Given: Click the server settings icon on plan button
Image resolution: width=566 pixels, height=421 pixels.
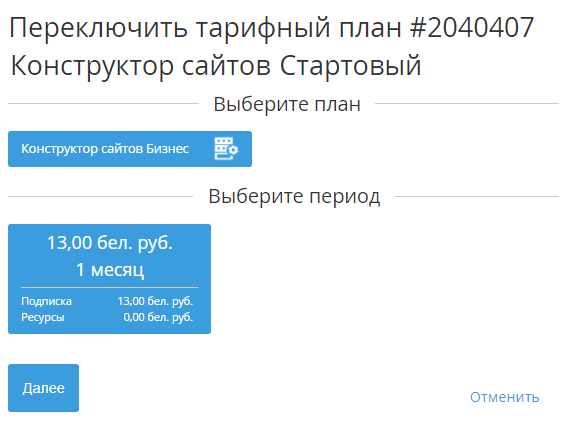Looking at the screenshot, I should (226, 148).
